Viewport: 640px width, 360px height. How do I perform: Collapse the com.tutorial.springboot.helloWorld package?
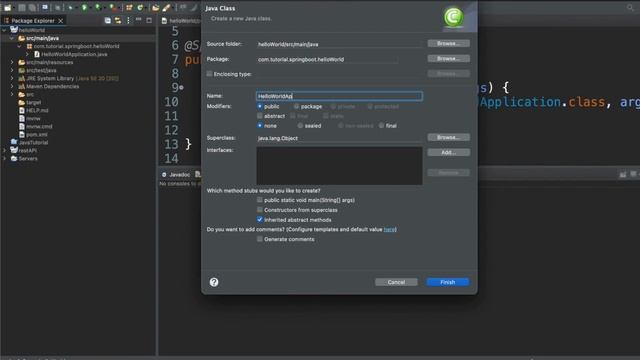20,46
